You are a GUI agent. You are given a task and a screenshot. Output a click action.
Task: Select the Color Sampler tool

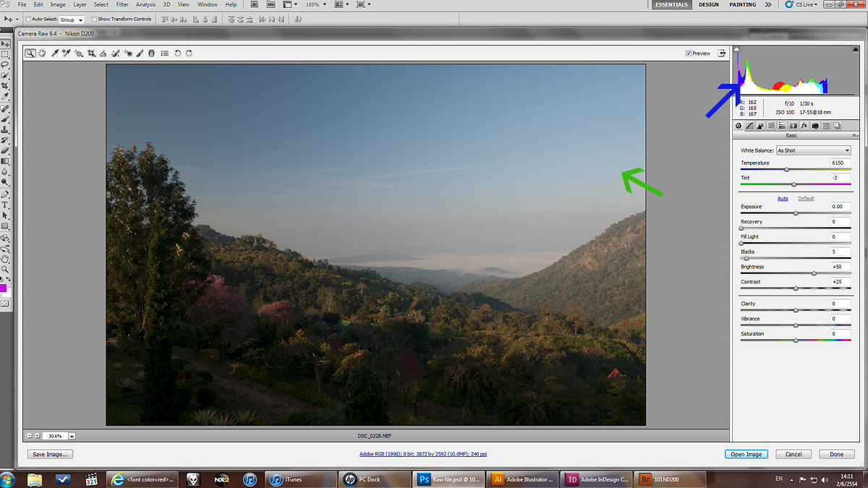[x=67, y=53]
